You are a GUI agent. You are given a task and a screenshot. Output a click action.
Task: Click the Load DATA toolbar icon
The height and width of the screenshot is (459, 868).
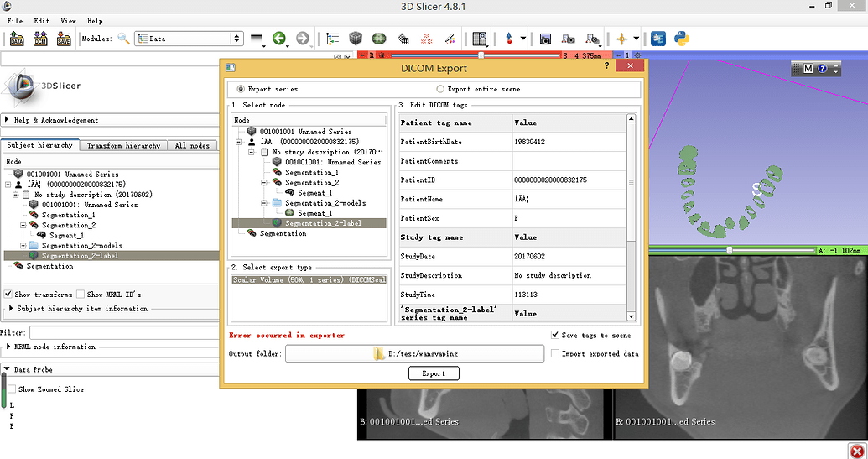click(x=16, y=39)
